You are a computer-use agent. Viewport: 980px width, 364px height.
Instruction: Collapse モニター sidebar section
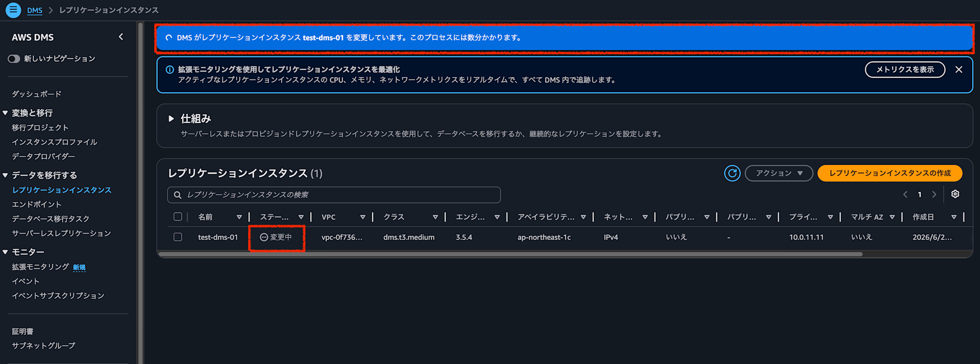5,252
